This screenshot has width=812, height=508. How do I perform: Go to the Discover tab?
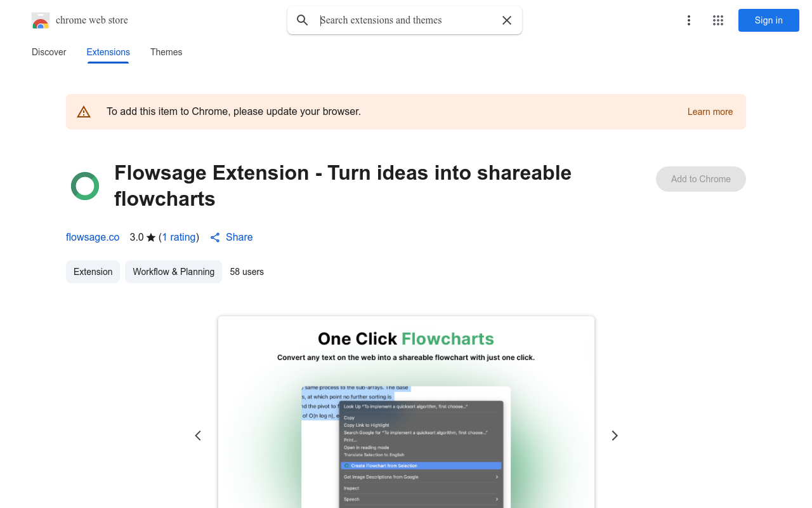point(49,52)
